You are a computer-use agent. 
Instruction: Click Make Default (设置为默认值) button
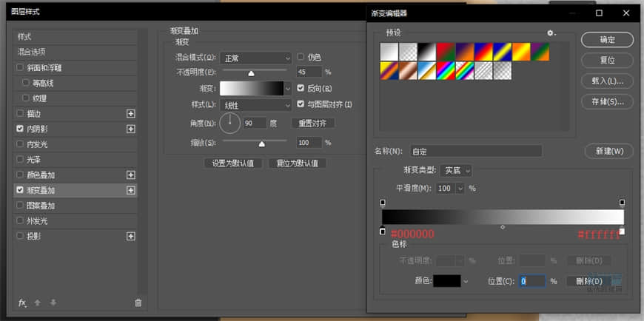(x=233, y=163)
